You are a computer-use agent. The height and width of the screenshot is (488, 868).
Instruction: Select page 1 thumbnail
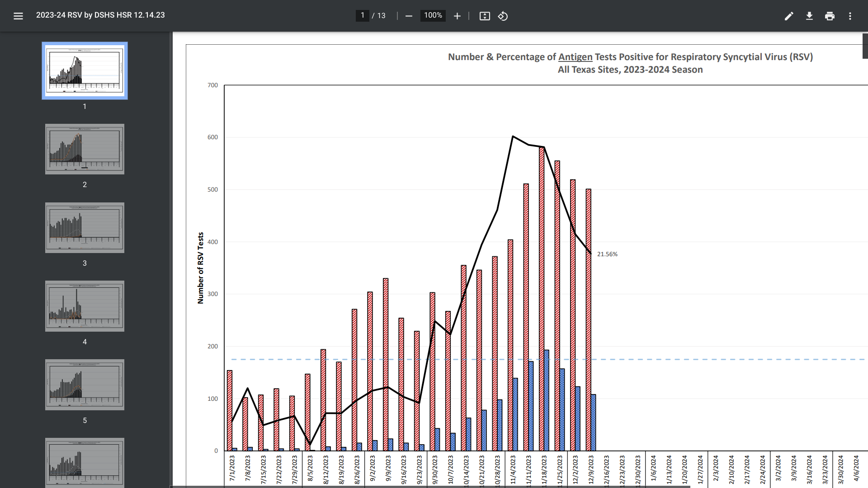point(85,70)
